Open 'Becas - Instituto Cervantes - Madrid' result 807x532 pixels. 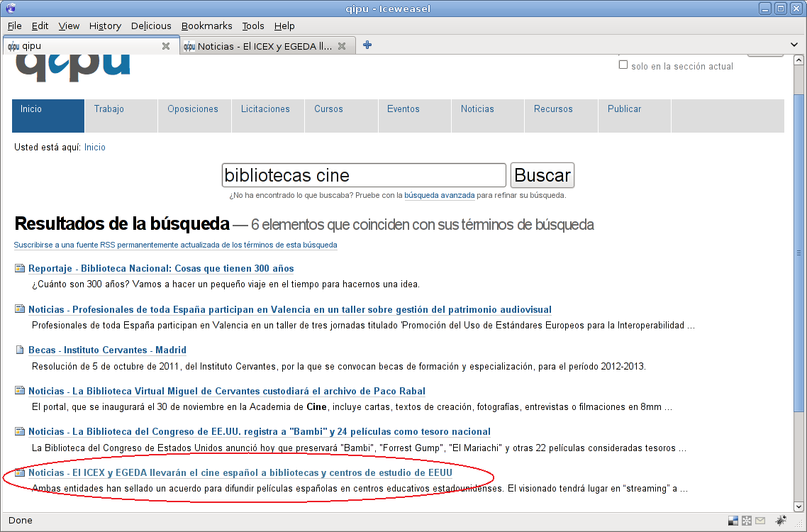(107, 350)
